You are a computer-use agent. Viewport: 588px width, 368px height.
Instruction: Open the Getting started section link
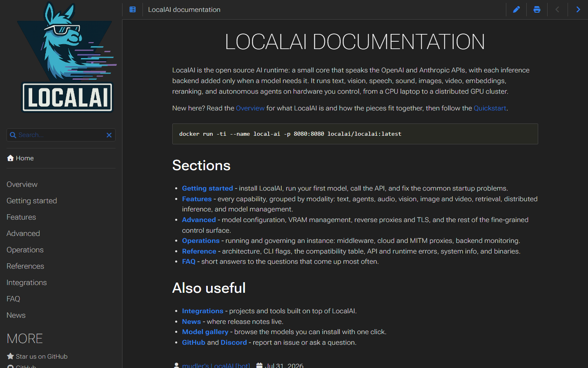207,188
